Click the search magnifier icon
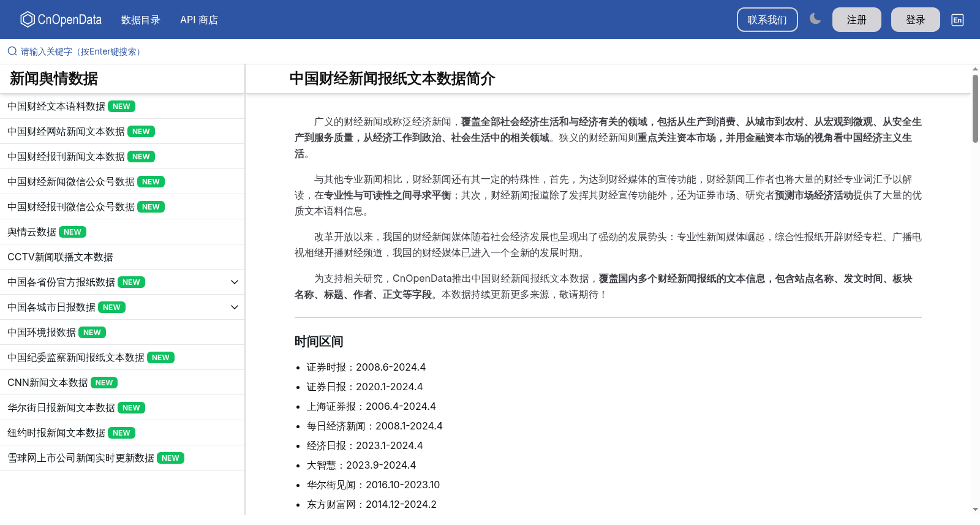Screen dimensions: 980x525 (x=12, y=51)
